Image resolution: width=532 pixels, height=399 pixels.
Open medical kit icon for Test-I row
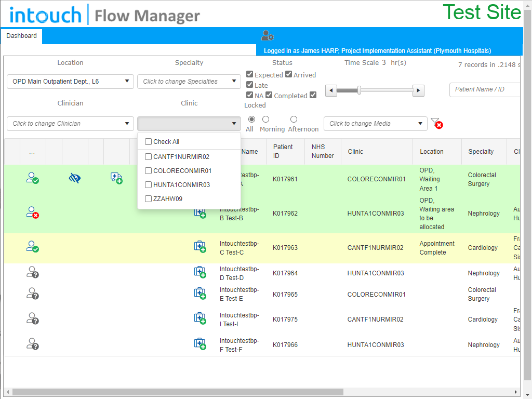[x=200, y=318]
